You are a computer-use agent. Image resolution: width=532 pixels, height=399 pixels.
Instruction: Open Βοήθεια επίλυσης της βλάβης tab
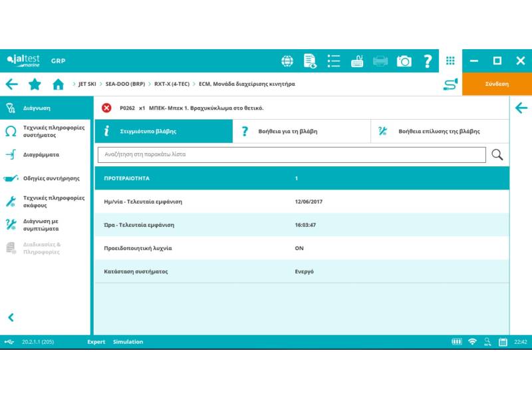440,132
